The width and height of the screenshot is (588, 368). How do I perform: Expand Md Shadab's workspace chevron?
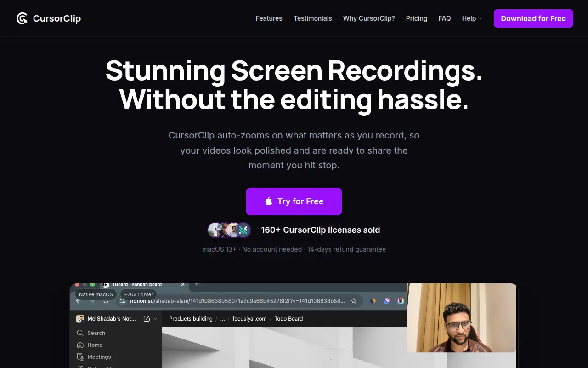point(155,318)
